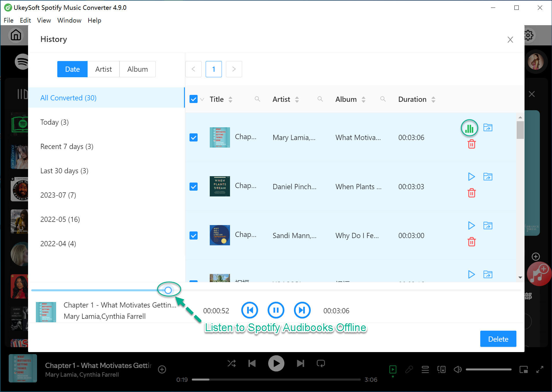This screenshot has width=552, height=392.
Task: Sort by Duration column arrows
Action: (x=433, y=100)
